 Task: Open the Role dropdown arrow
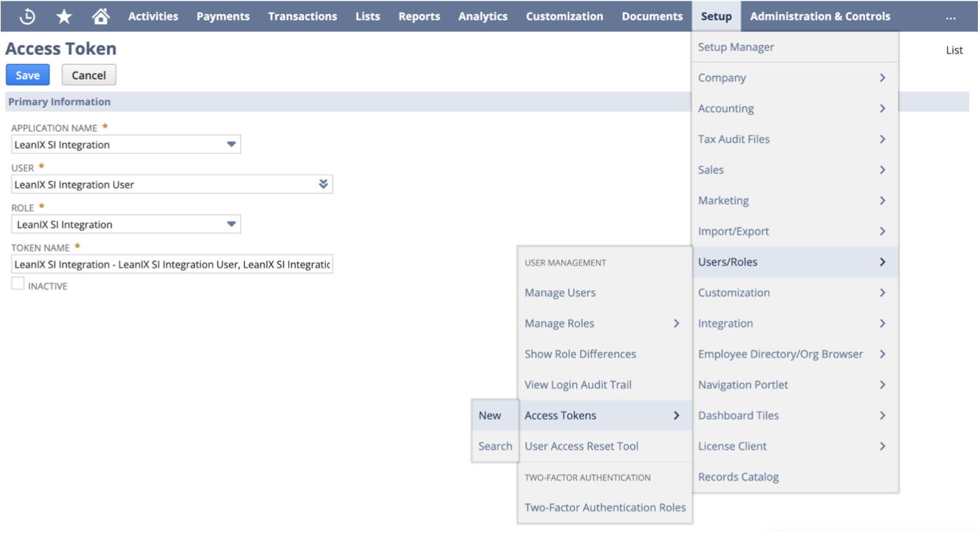231,224
